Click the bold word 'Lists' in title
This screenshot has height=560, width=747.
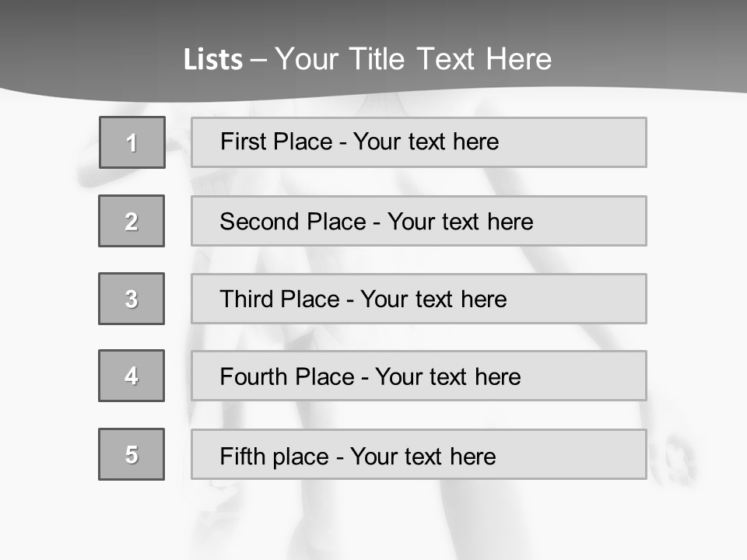213,59
